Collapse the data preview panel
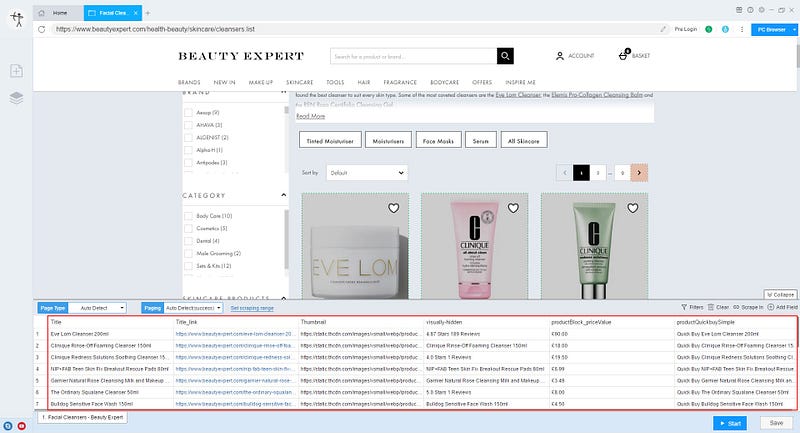 pyautogui.click(x=781, y=294)
